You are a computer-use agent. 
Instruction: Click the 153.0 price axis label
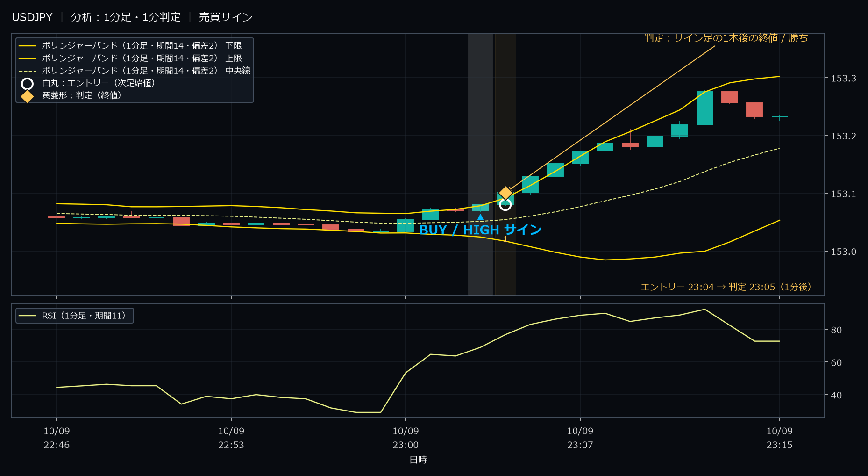[843, 252]
